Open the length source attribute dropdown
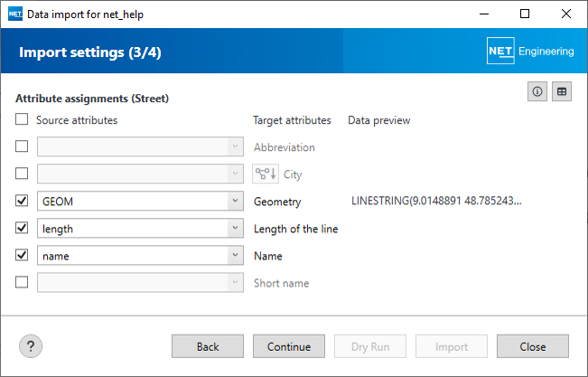The height and width of the screenshot is (377, 588). (x=234, y=229)
